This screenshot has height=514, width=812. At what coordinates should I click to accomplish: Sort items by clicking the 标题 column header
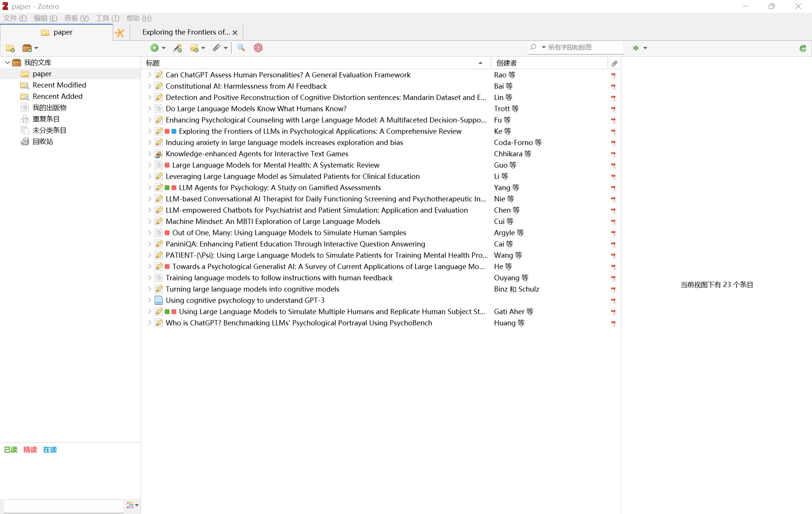tap(153, 63)
